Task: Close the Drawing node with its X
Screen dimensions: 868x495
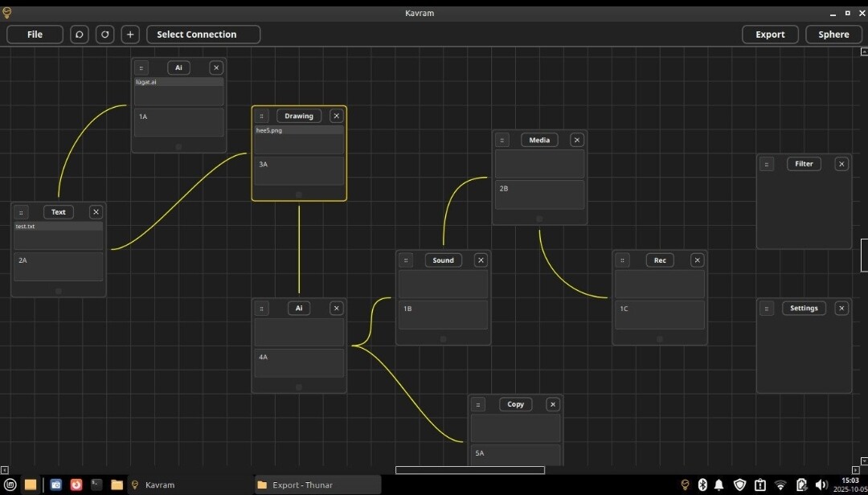Action: (336, 116)
